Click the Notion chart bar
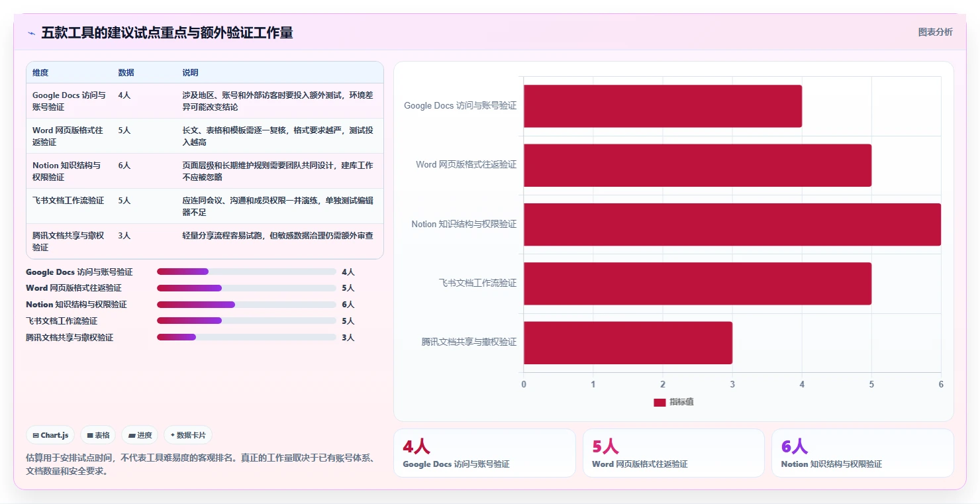The image size is (980, 504). (732, 224)
